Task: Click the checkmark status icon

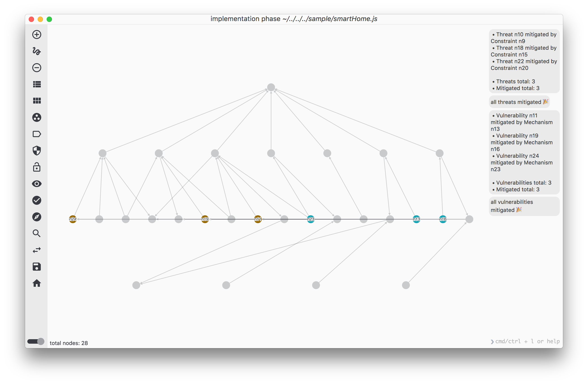Action: (37, 200)
